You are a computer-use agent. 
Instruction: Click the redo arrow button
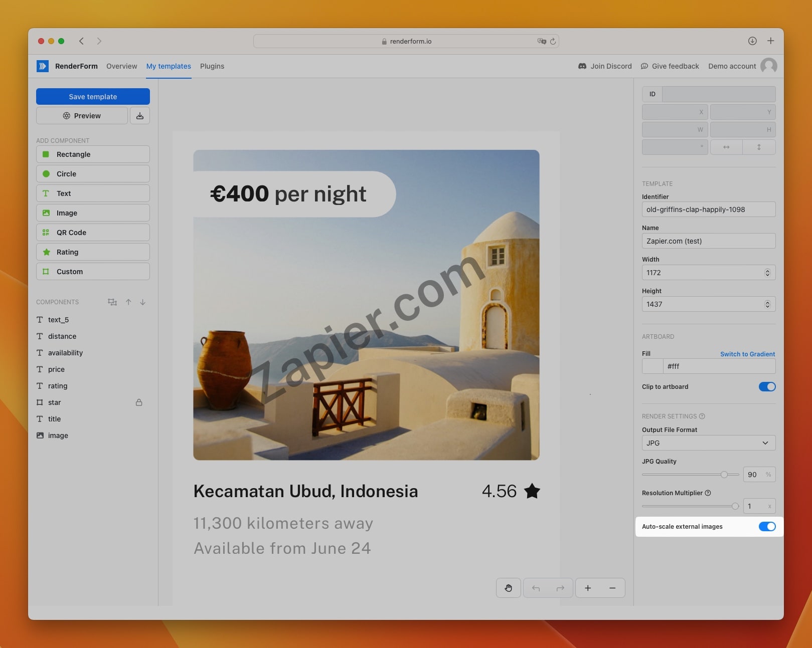[561, 588]
